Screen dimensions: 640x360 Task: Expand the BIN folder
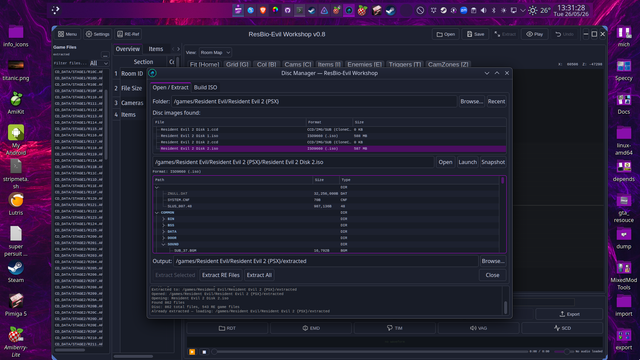coord(164,219)
